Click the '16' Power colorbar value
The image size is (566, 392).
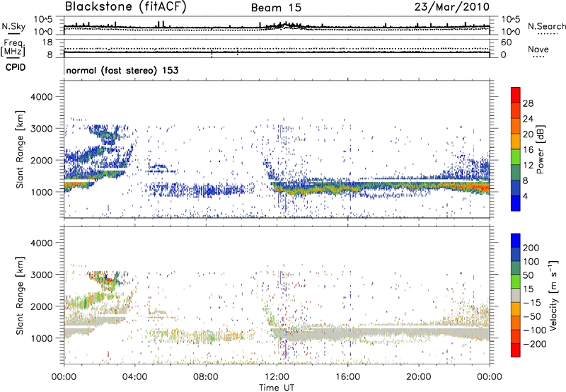pyautogui.click(x=528, y=150)
